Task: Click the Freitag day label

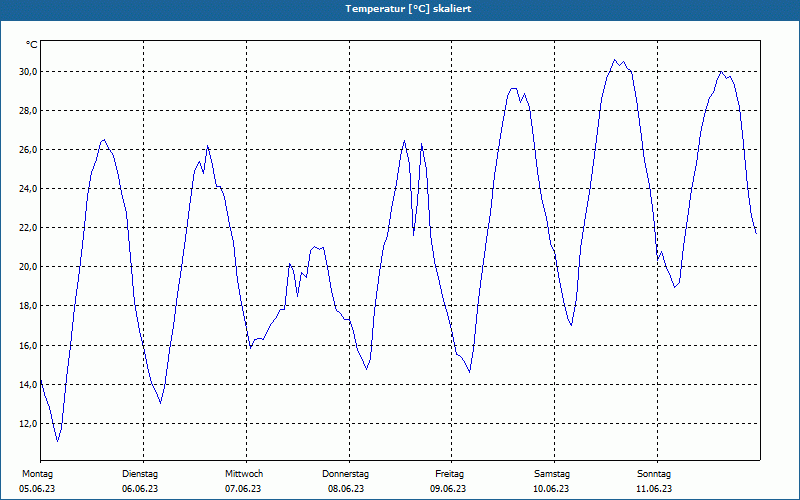Action: (x=449, y=474)
